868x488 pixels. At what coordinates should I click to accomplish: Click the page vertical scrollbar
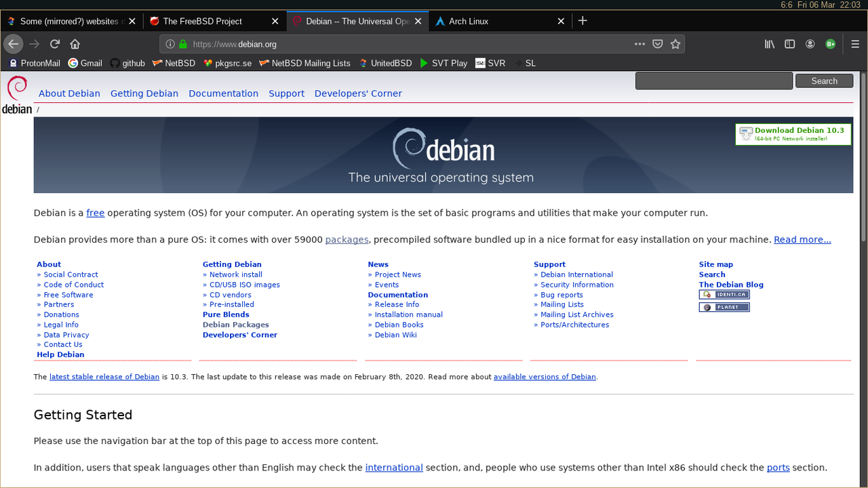click(x=863, y=156)
